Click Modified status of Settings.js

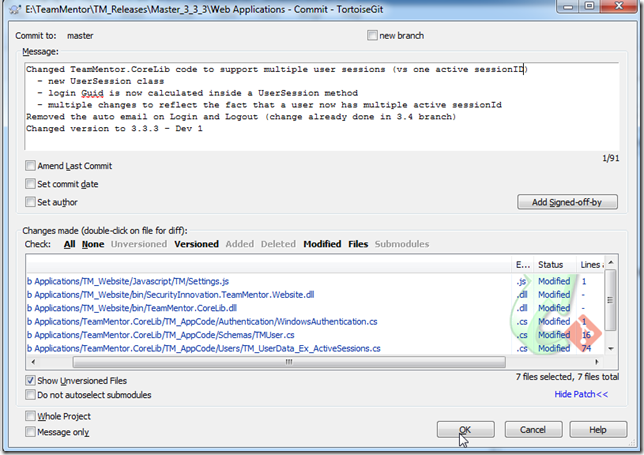pyautogui.click(x=554, y=281)
